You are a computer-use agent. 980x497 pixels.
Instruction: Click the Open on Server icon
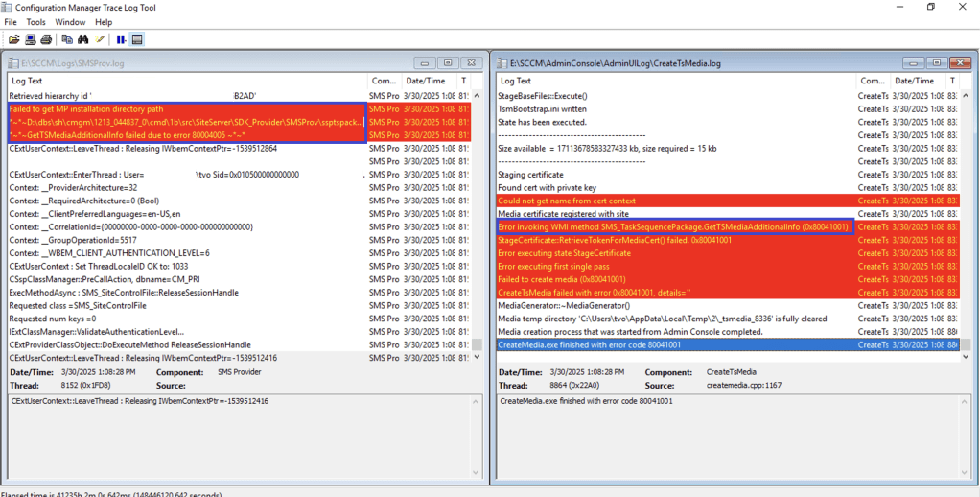click(31, 39)
